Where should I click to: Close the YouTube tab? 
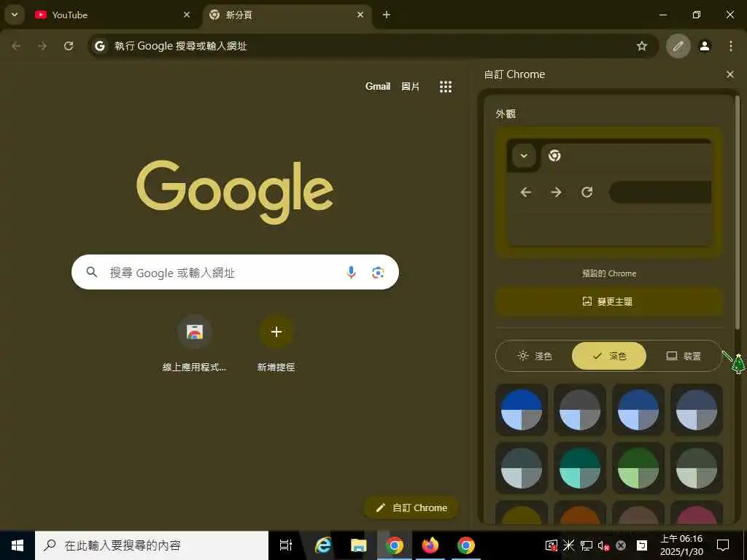tap(187, 15)
